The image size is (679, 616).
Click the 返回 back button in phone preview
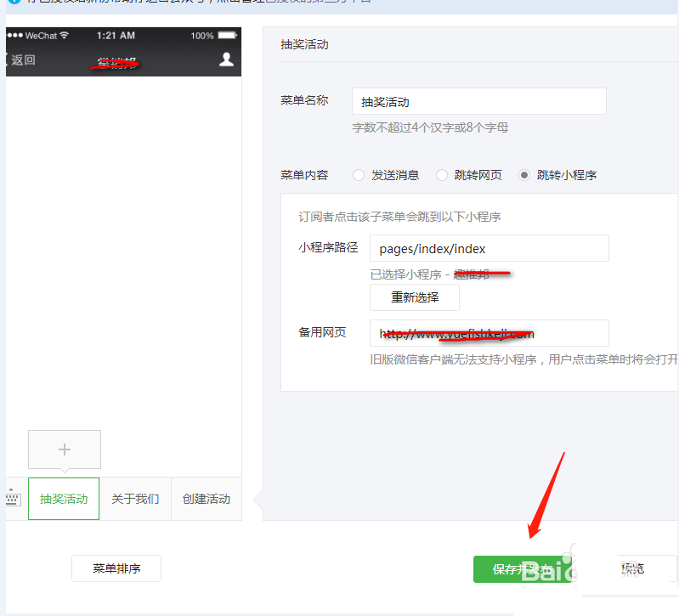20,59
